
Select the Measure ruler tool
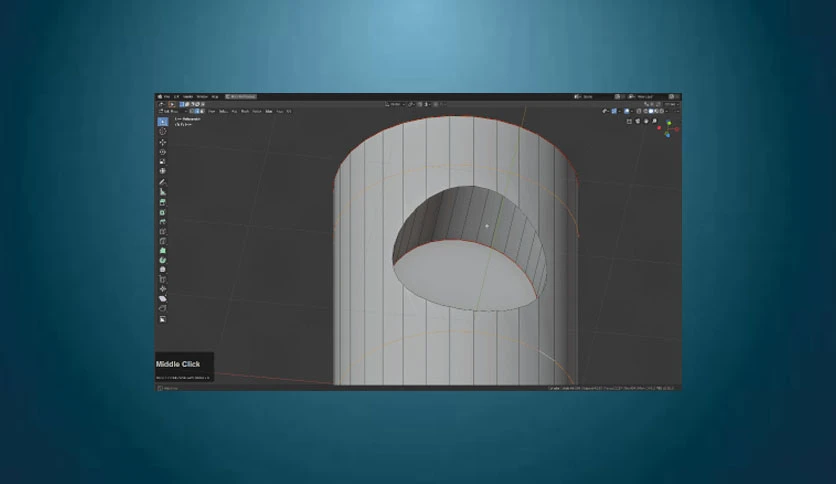pos(163,192)
